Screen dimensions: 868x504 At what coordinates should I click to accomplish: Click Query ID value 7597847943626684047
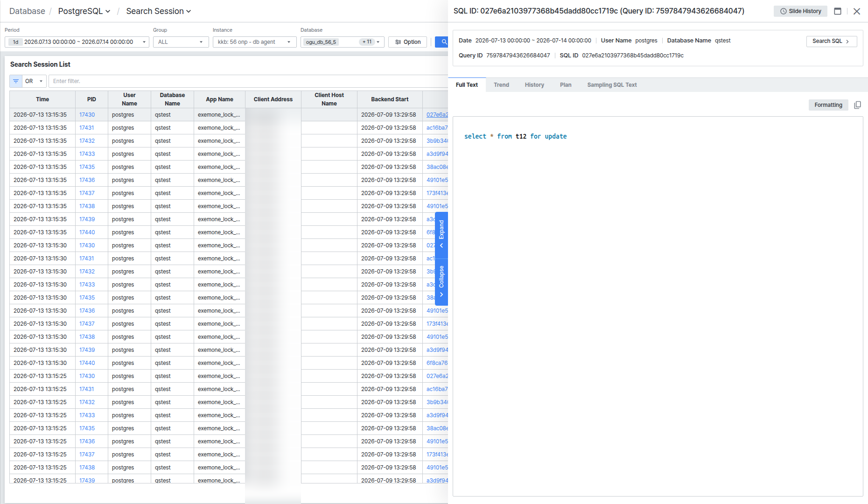tap(518, 56)
